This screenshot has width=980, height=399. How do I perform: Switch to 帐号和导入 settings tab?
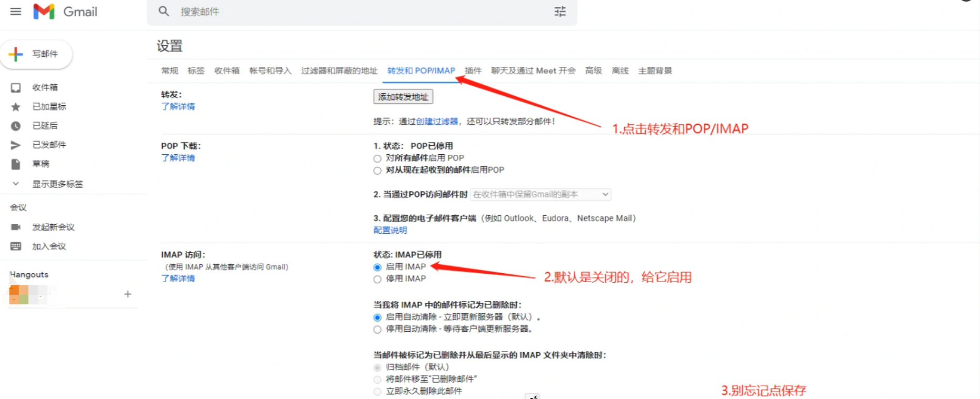[270, 71]
